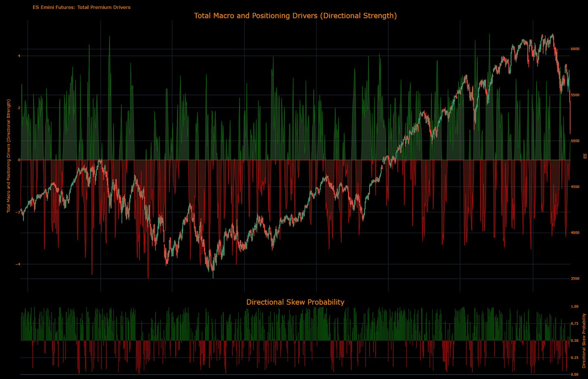Click the left axis tick value '−4'

tap(18, 264)
